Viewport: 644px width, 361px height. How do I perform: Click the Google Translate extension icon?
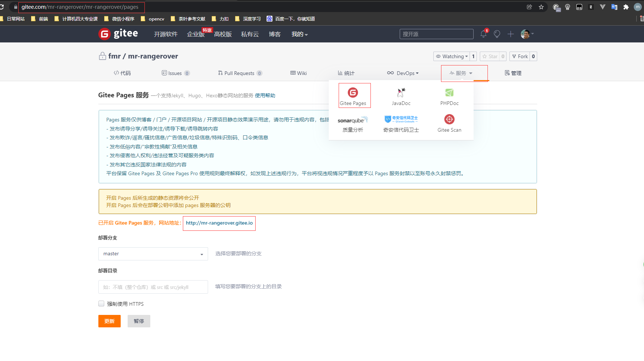click(x=614, y=7)
